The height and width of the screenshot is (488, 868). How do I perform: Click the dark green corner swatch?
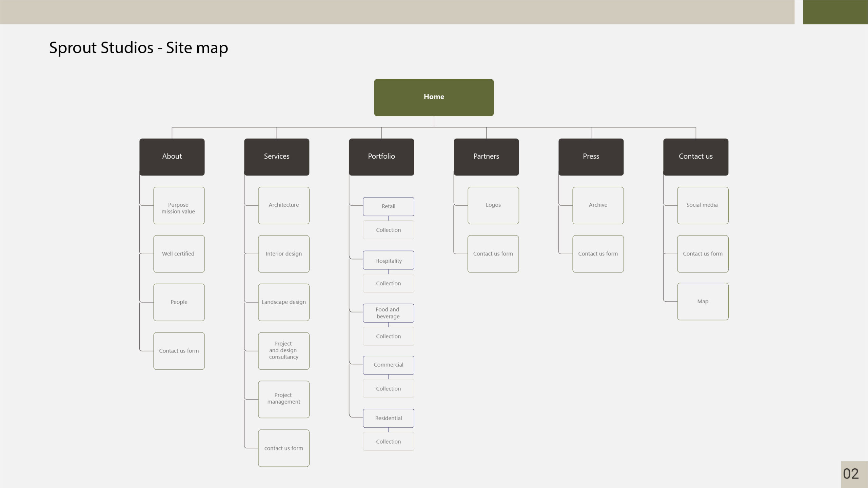point(835,12)
